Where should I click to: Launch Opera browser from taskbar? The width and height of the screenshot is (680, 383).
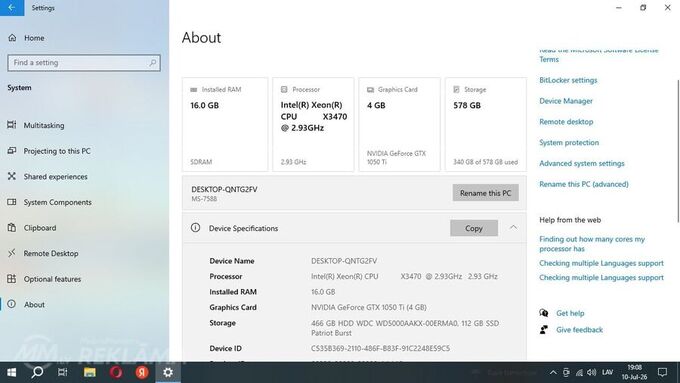click(116, 372)
